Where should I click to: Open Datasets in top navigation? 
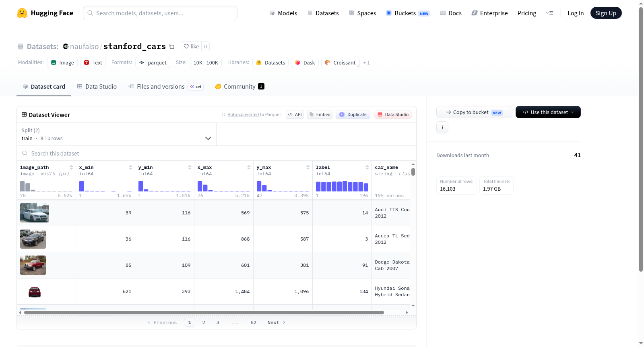coord(323,13)
